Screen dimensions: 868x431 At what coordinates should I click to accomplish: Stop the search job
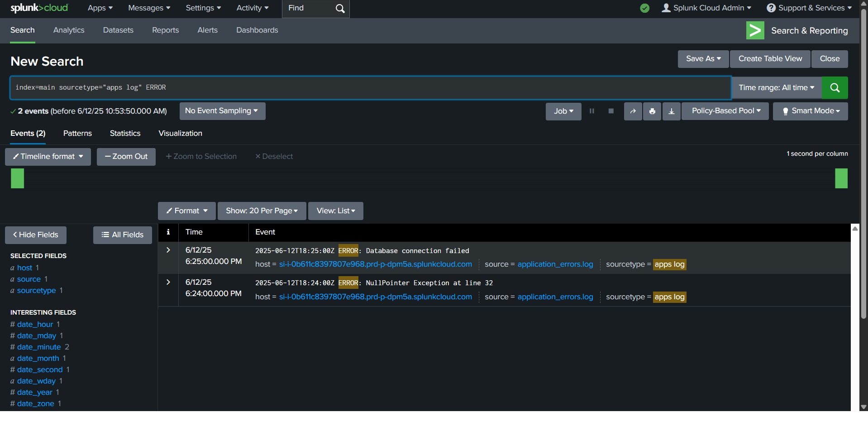click(611, 111)
